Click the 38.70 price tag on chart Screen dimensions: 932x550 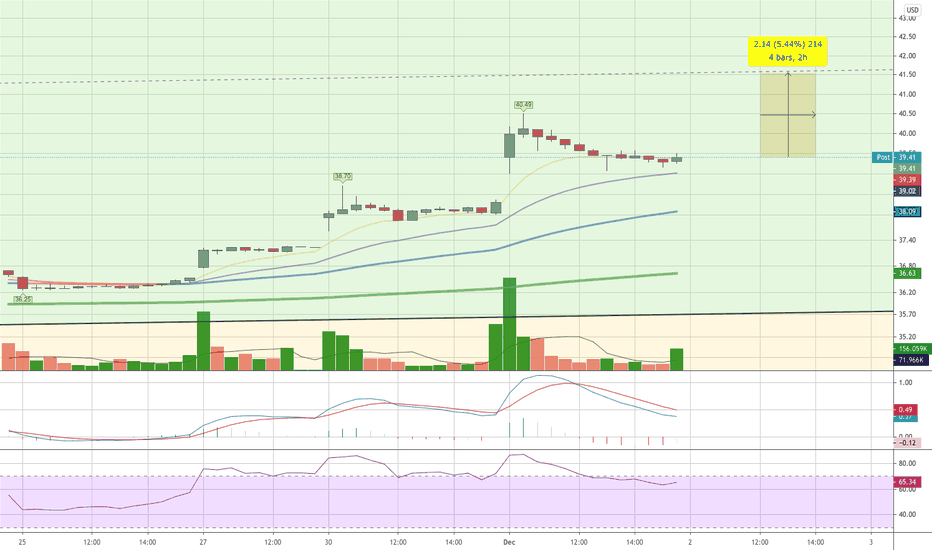(x=342, y=176)
